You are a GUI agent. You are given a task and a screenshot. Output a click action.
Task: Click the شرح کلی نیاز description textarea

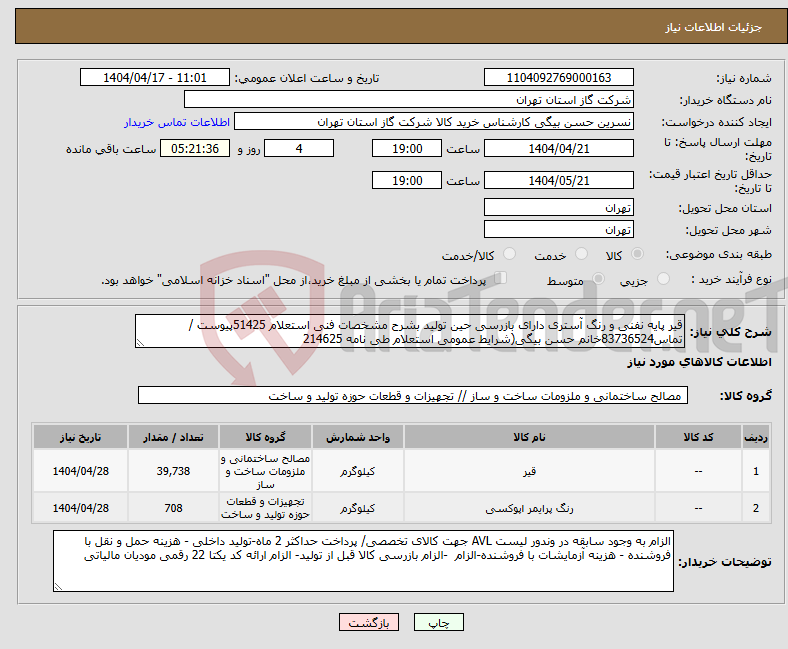[x=410, y=331]
